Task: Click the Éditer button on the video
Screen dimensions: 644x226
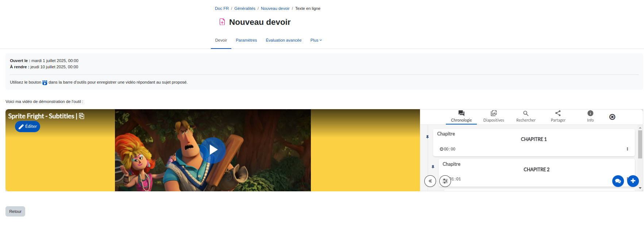Action: coord(27,126)
